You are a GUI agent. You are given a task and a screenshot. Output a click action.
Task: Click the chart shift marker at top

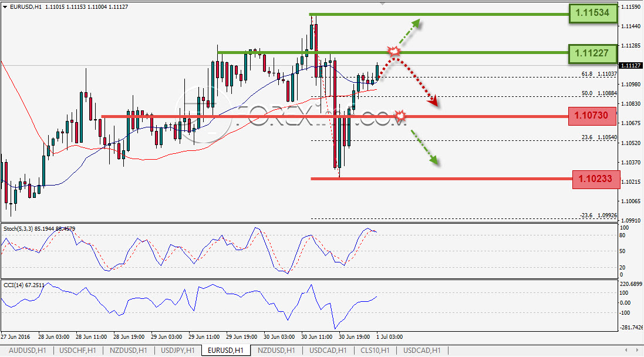(x=382, y=4)
